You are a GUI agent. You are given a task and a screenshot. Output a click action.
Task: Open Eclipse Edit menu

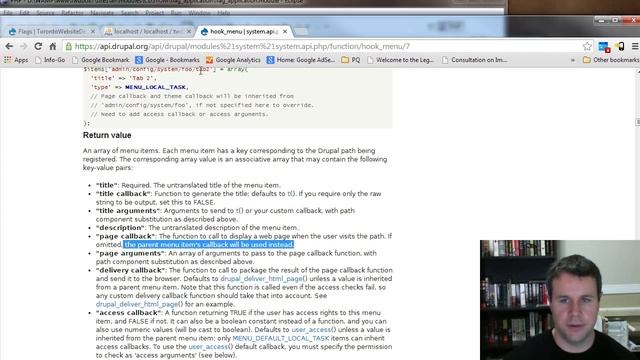pos(24,13)
